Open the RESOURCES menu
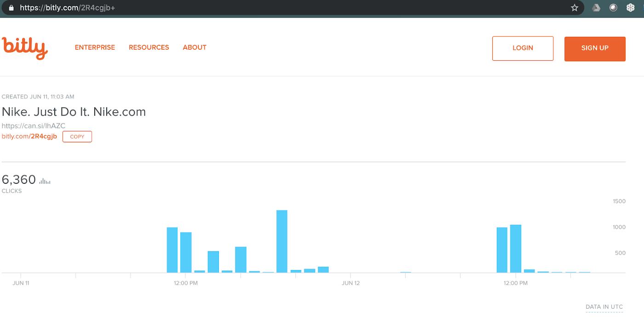 click(149, 47)
